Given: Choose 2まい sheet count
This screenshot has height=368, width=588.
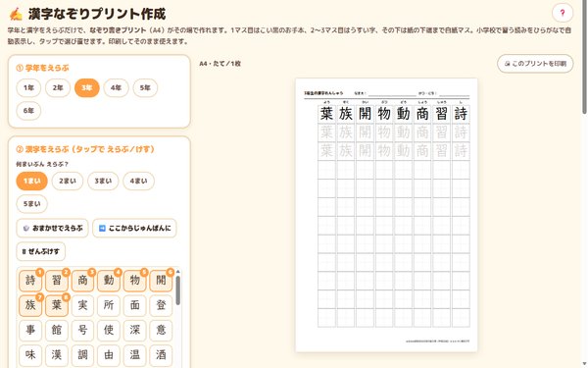Looking at the screenshot, I should tap(68, 181).
